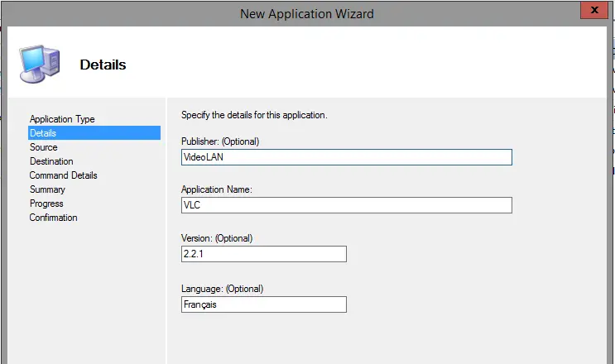Click the Publisher field containing VideoLAN
The image size is (615, 364).
pos(346,157)
